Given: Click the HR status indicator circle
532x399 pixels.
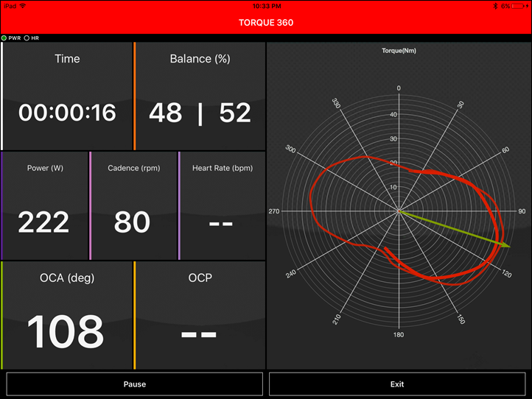Looking at the screenshot, I should (27, 38).
